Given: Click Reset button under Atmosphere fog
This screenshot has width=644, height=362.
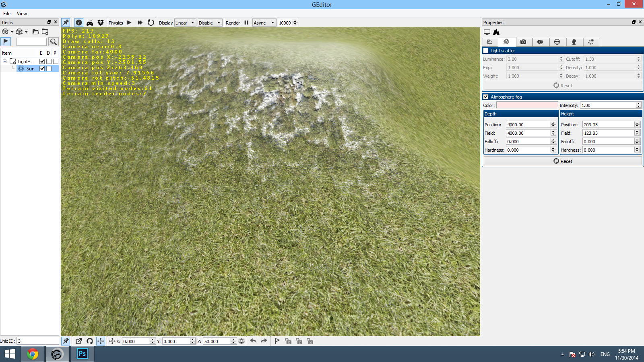Looking at the screenshot, I should tap(563, 161).
